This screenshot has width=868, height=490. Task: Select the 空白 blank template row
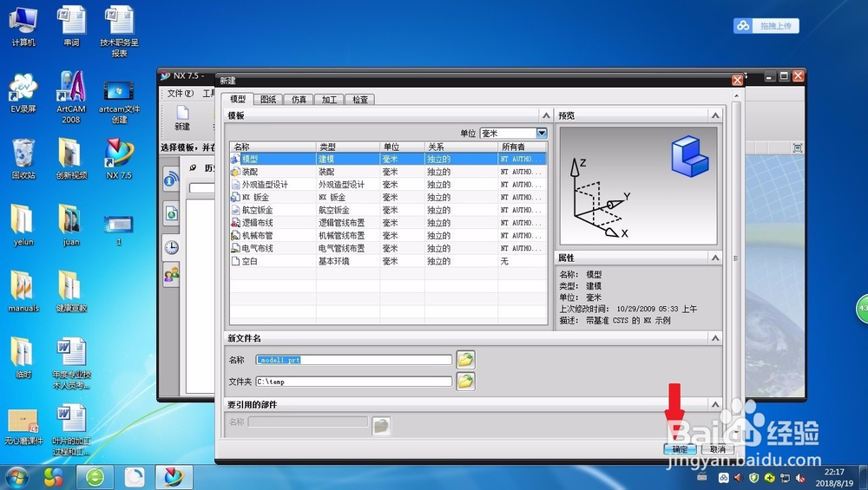[388, 260]
